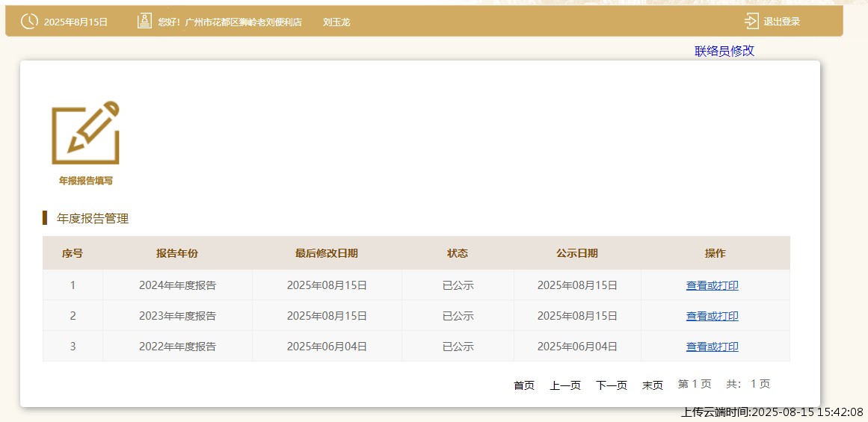The height and width of the screenshot is (422, 868).
Task: Click 已公示 status in the 2022 row
Action: tap(458, 347)
